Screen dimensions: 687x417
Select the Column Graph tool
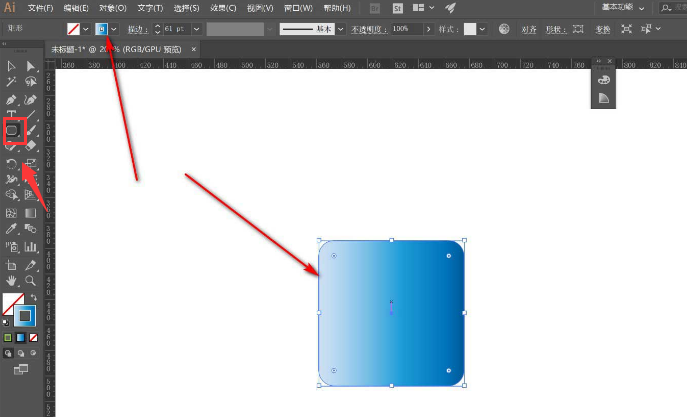pos(30,247)
